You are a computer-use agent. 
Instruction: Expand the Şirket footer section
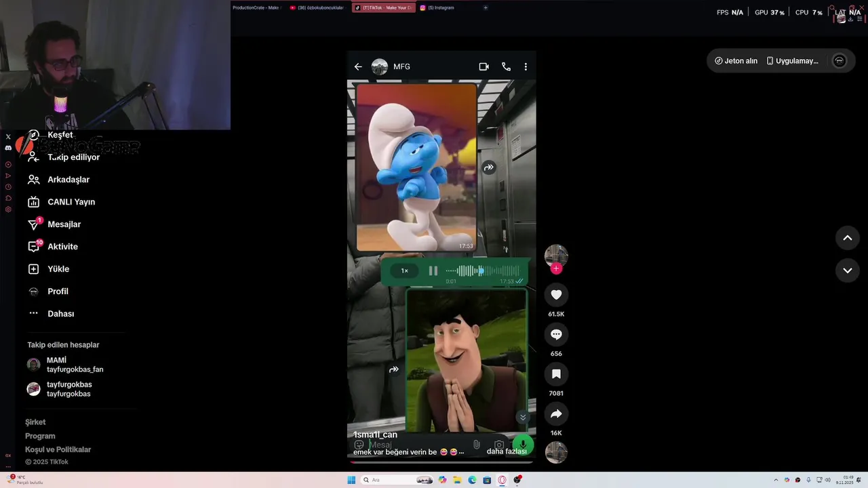tap(35, 422)
